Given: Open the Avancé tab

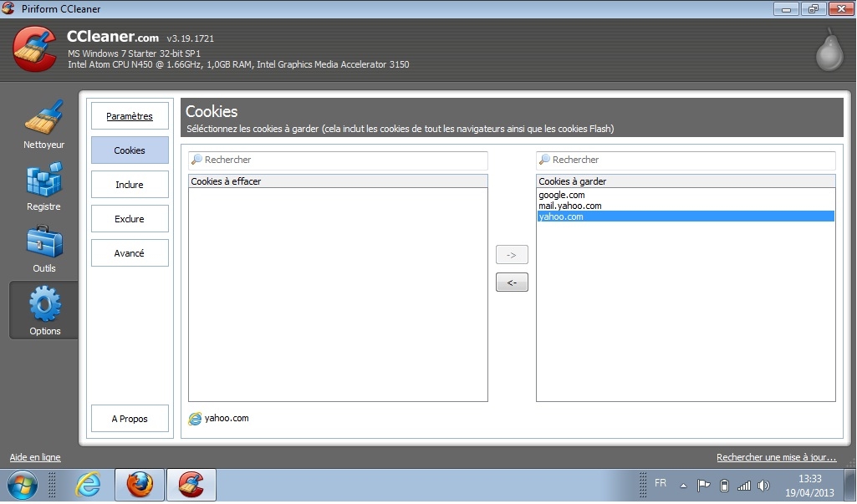Looking at the screenshot, I should tap(130, 253).
